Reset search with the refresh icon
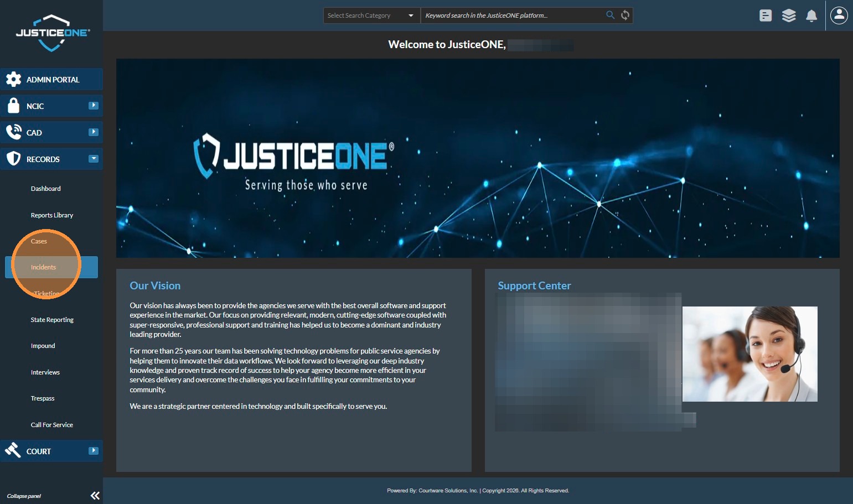This screenshot has height=504, width=853. (x=625, y=15)
